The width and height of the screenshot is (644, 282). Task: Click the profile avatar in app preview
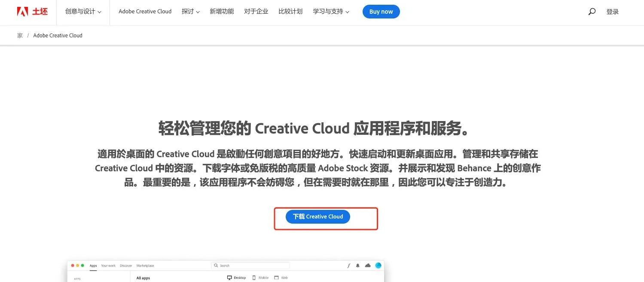coord(378,266)
